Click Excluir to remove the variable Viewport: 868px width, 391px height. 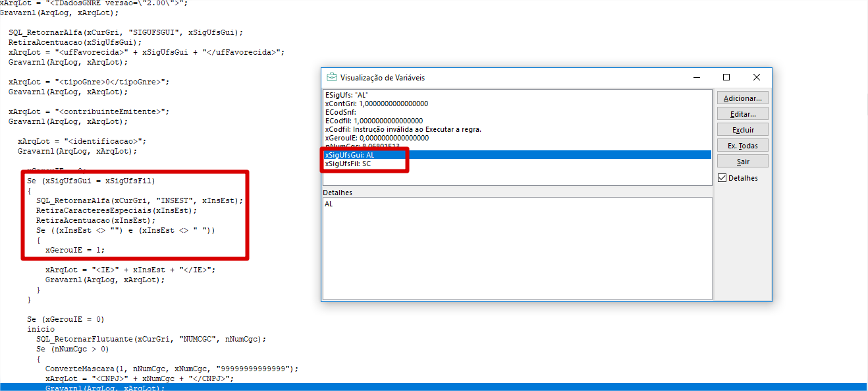pyautogui.click(x=742, y=130)
